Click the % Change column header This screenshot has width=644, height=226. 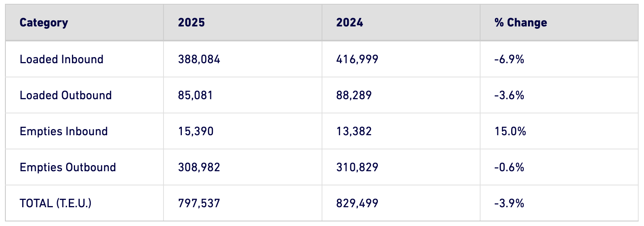520,23
